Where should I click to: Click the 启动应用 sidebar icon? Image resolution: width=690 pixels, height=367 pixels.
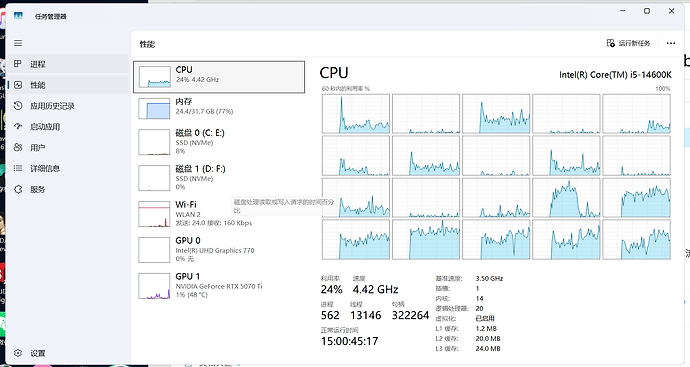coord(18,126)
